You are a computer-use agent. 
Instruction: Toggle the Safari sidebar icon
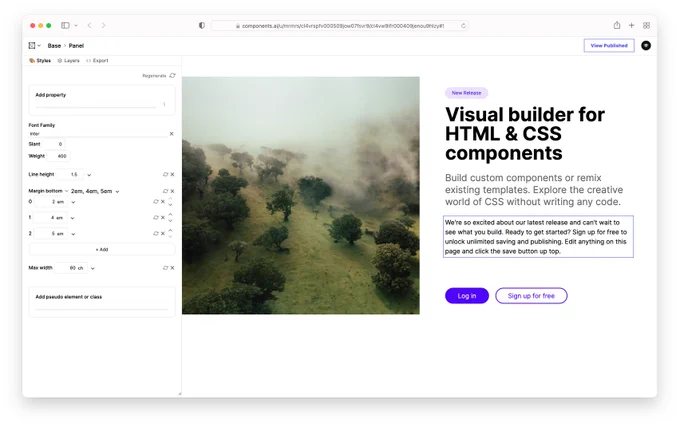[x=65, y=26]
